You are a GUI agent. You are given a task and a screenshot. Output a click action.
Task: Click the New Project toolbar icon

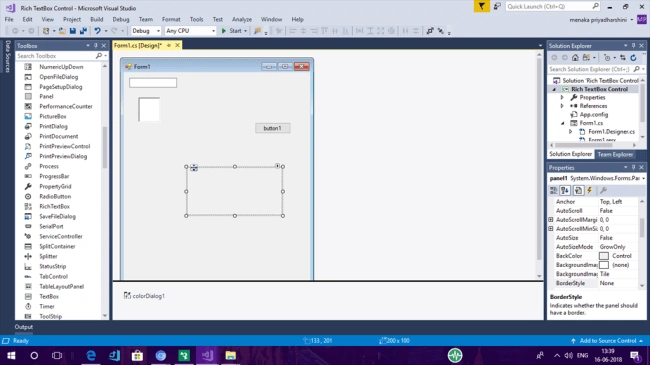(x=46, y=31)
